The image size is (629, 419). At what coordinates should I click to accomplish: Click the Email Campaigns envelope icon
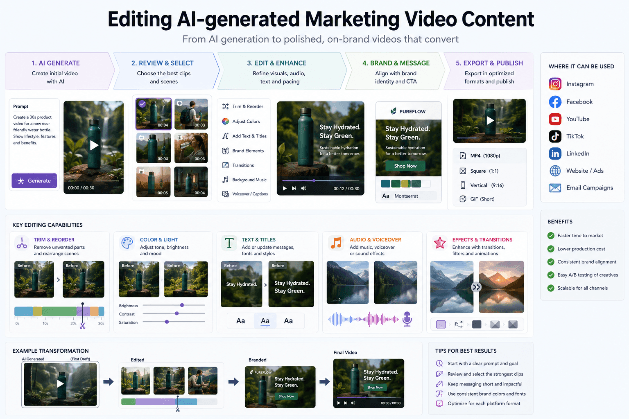click(555, 188)
